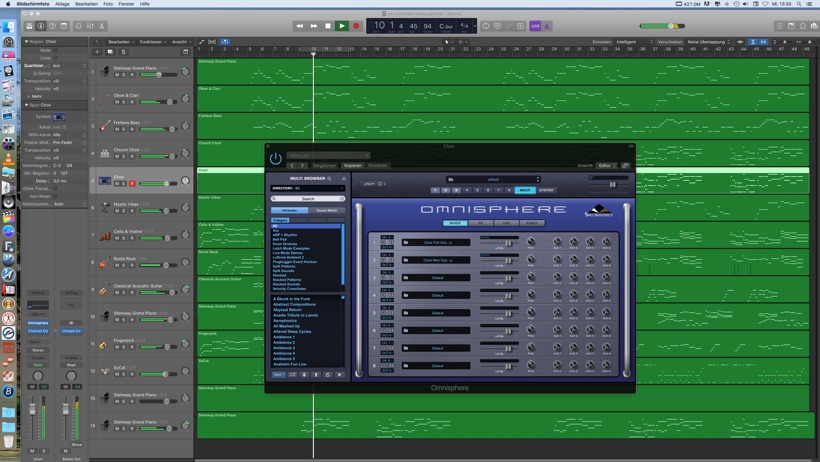This screenshot has width=820, height=462.
Task: Click Vergleichen in the plugin header
Action: pyautogui.click(x=324, y=165)
